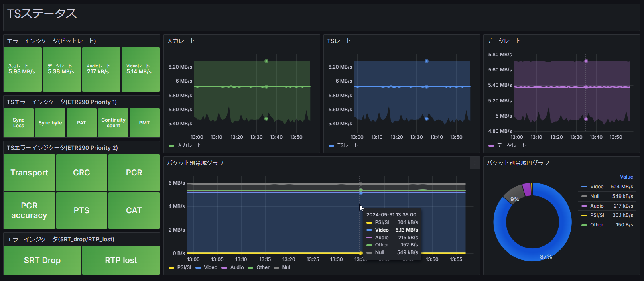The height and width of the screenshot is (281, 644).
Task: Click the Other item in pie legend
Action: 596,225
